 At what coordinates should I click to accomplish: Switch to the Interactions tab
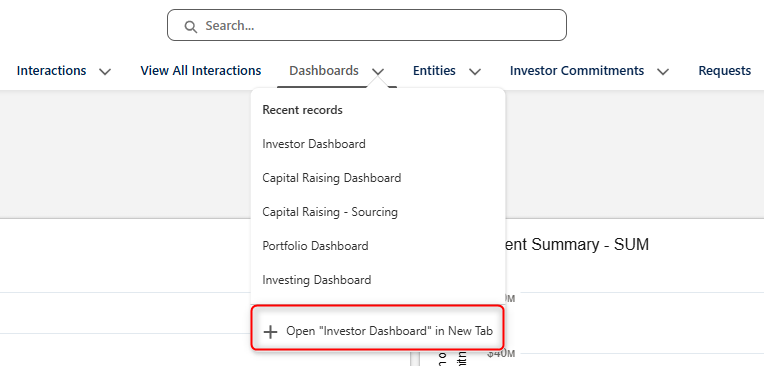click(x=52, y=71)
